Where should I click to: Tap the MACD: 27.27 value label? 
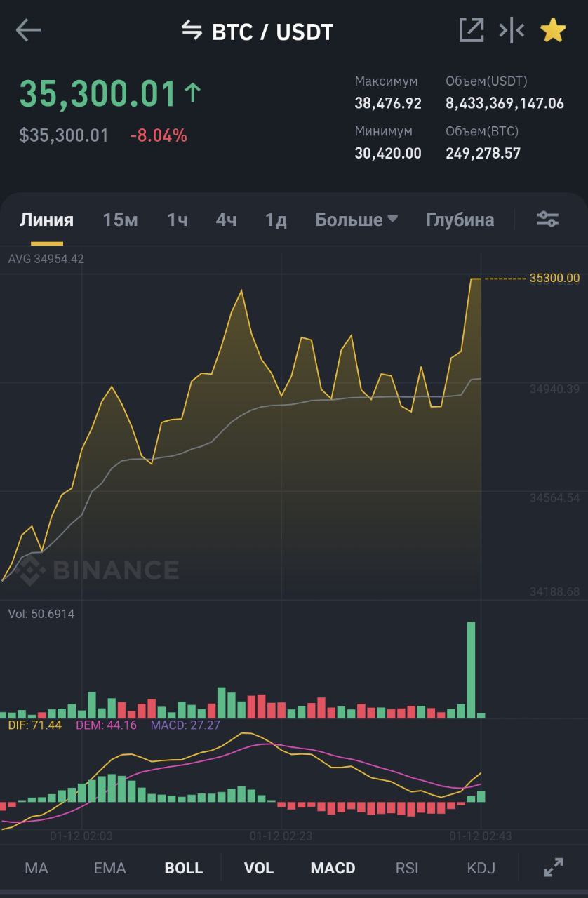coord(185,725)
